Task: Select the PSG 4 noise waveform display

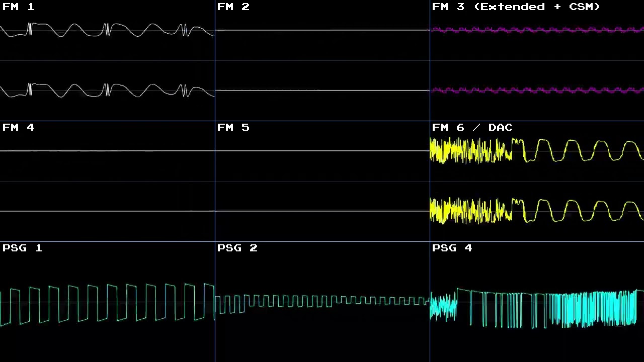Action: click(537, 308)
